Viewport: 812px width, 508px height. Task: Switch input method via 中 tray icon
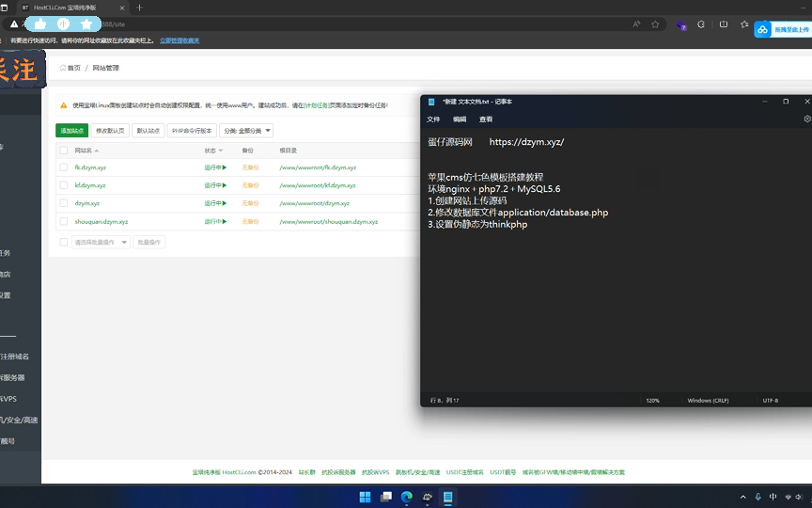773,497
